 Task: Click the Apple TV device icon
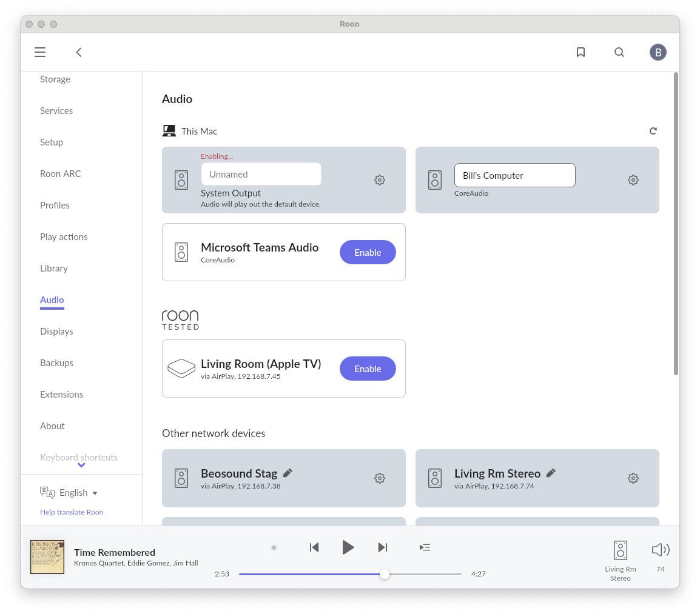pyautogui.click(x=181, y=369)
